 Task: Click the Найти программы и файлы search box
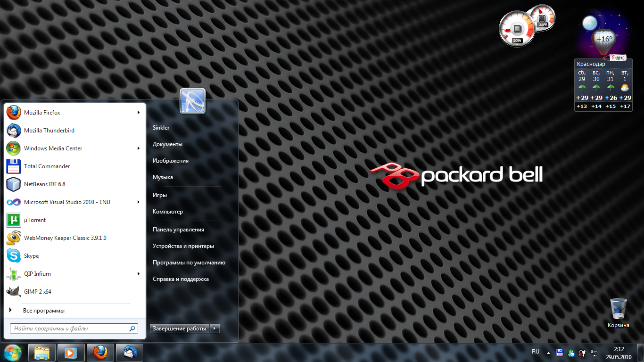(x=70, y=329)
